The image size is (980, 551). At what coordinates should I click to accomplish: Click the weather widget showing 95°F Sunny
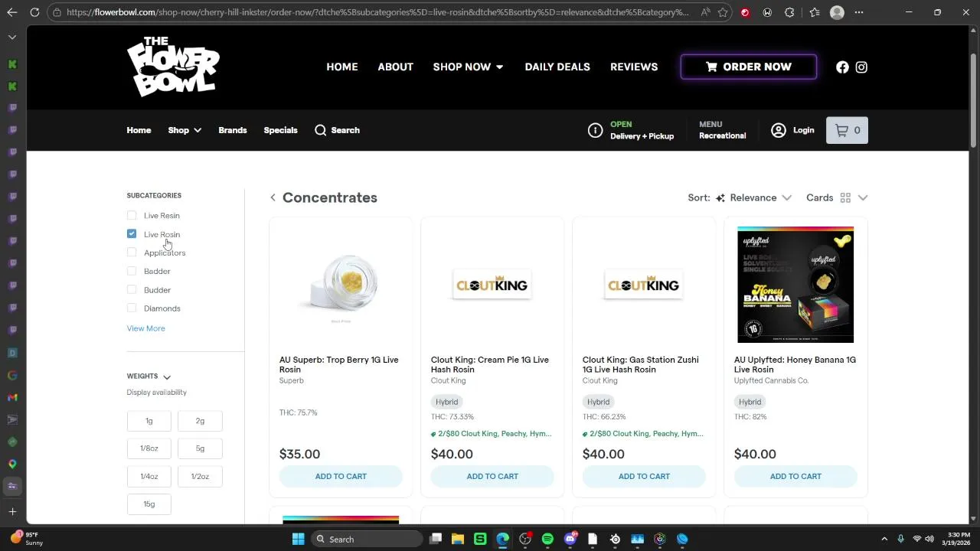pyautogui.click(x=26, y=539)
